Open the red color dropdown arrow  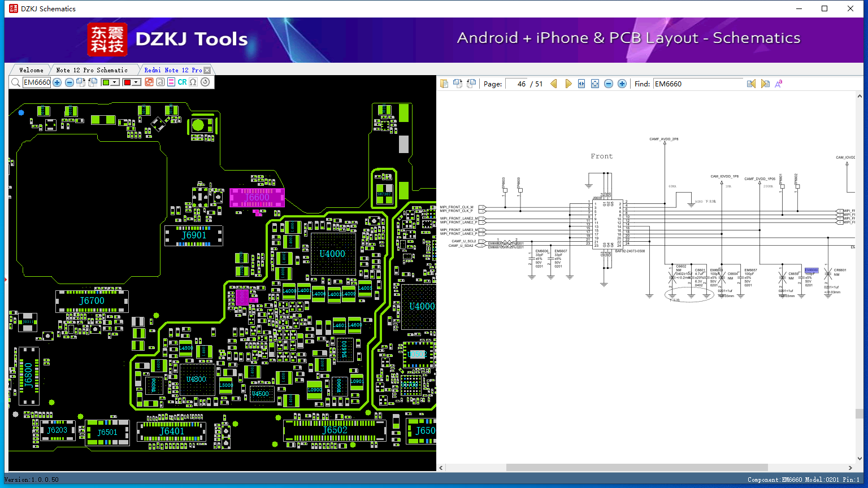point(136,82)
